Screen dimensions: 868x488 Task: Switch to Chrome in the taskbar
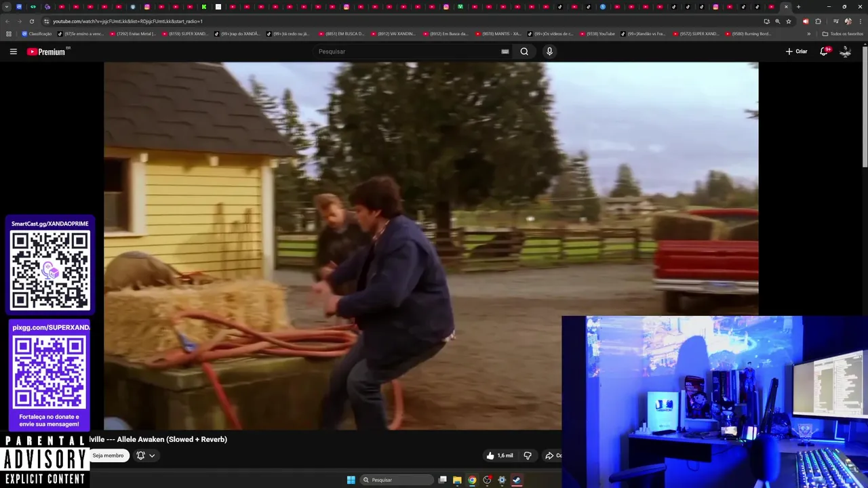(x=472, y=480)
